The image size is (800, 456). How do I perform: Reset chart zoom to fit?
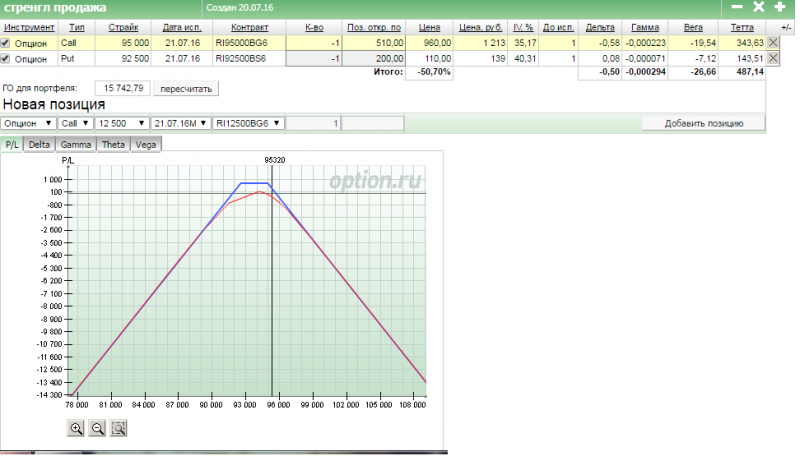pyautogui.click(x=119, y=428)
